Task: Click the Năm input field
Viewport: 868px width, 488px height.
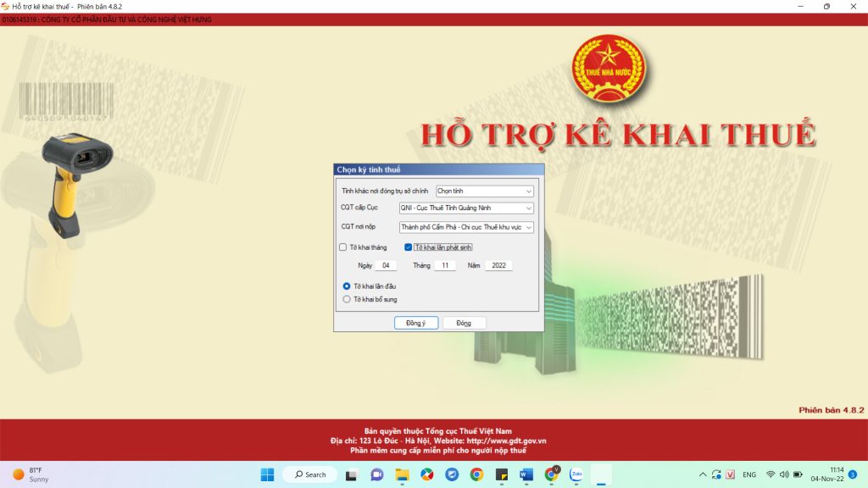Action: 498,265
